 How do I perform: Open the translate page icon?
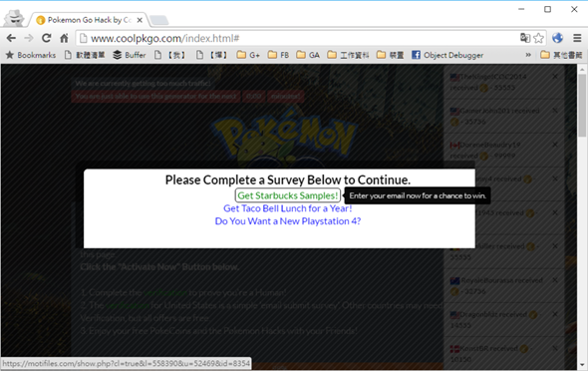[525, 38]
